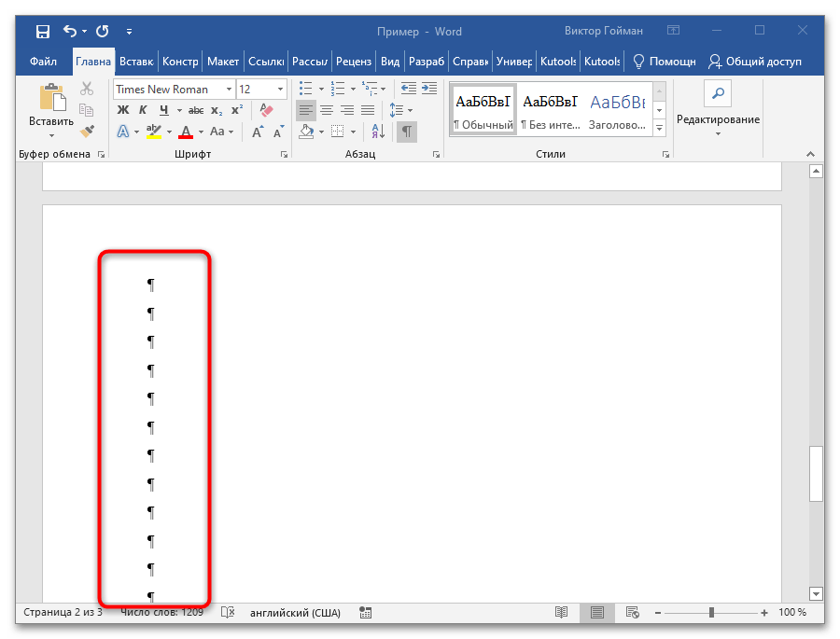Image resolution: width=840 pixels, height=639 pixels.
Task: Apply numbered list
Action: pyautogui.click(x=338, y=89)
